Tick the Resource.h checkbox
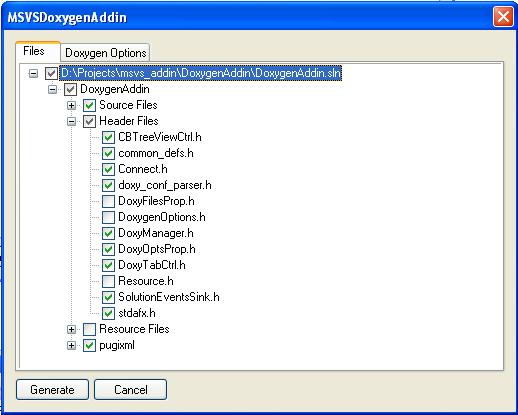 108,281
